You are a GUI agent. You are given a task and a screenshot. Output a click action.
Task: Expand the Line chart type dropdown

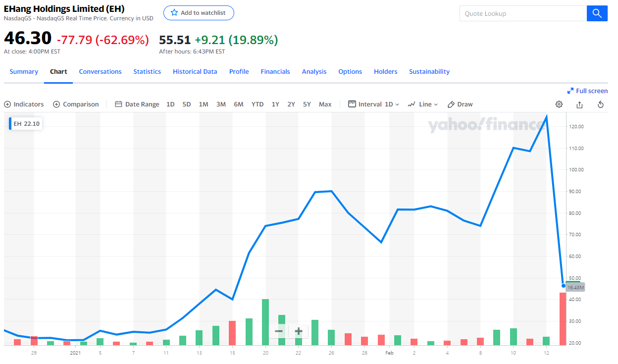423,104
